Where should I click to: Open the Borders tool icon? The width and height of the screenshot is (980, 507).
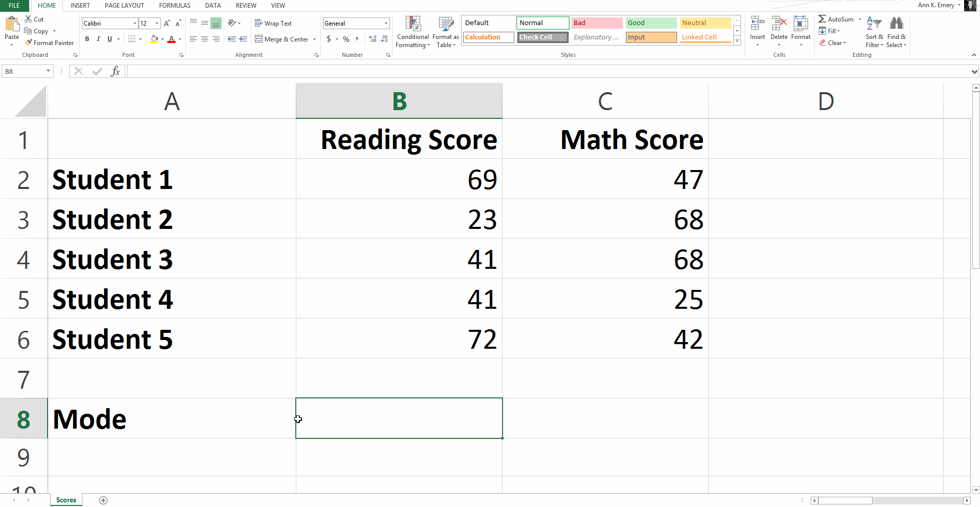pyautogui.click(x=132, y=39)
